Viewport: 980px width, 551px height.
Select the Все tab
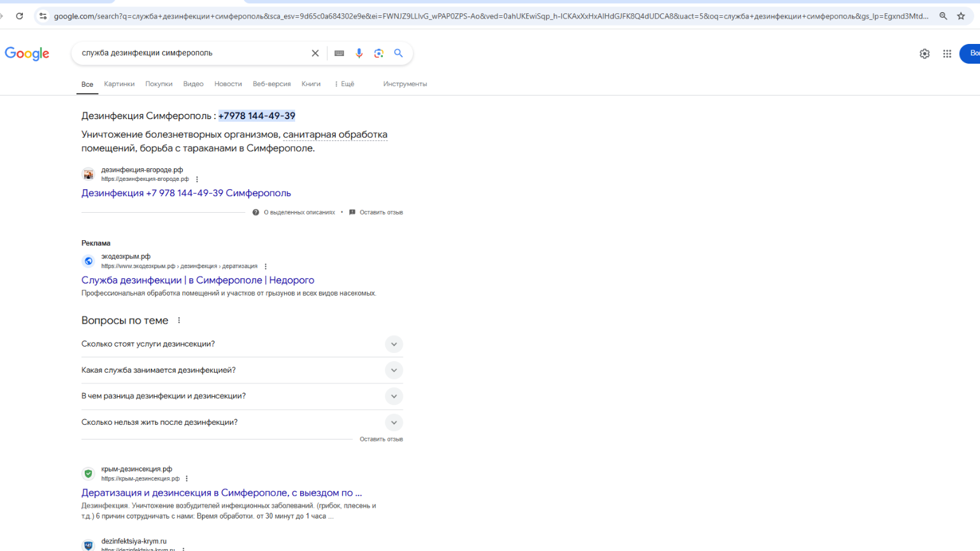(x=87, y=84)
